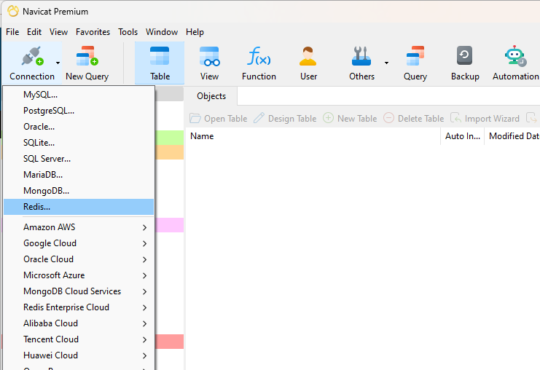Choose PostgreSQL... connection type
This screenshot has width=540, height=370.
(x=79, y=111)
